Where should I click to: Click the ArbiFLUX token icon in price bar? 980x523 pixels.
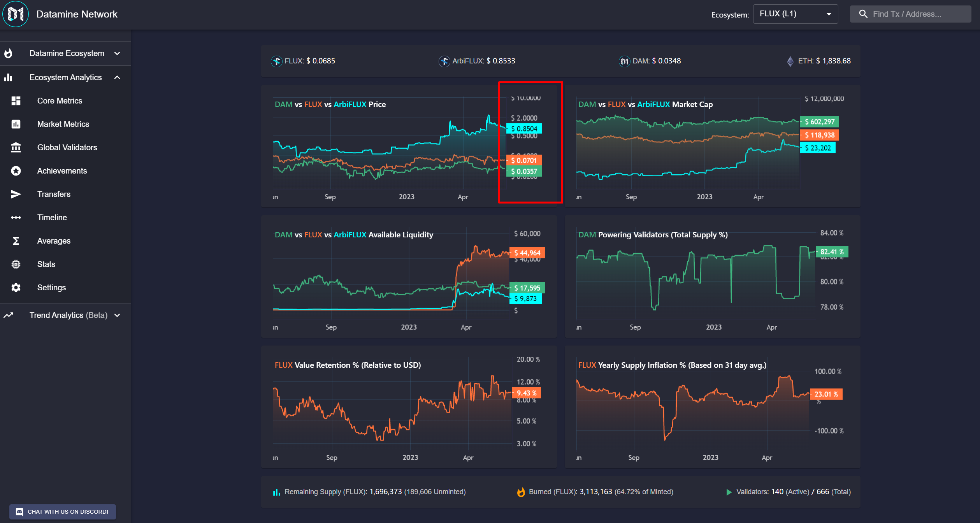click(x=444, y=61)
